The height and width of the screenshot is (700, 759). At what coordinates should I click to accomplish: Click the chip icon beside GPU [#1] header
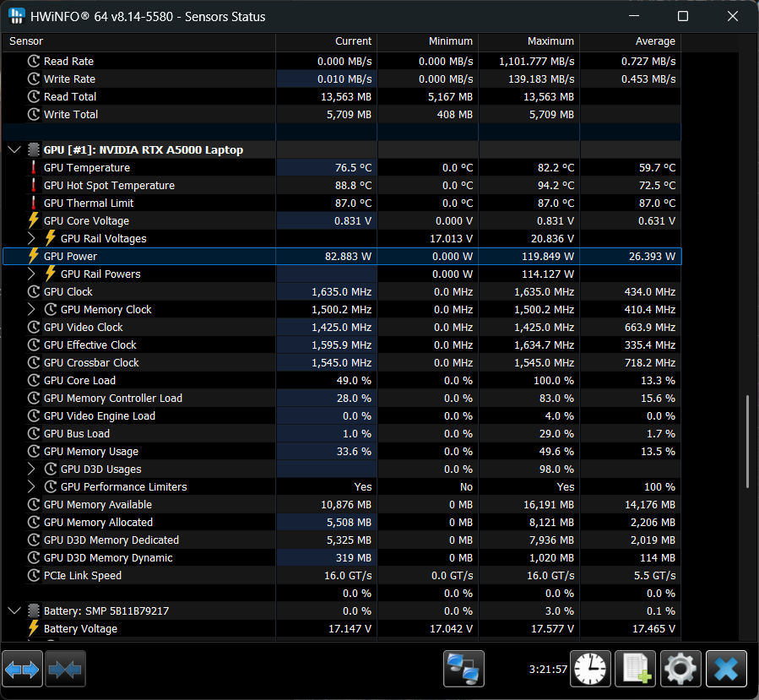pos(34,149)
